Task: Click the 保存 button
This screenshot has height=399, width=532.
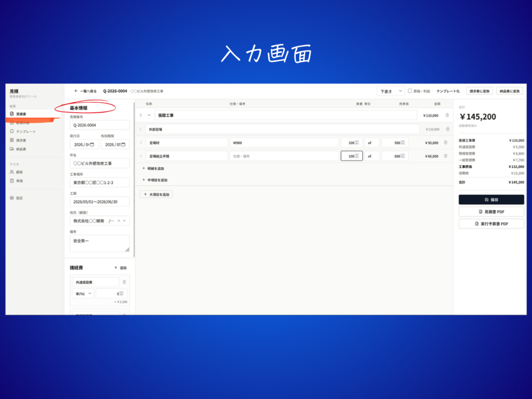Action: (491, 199)
